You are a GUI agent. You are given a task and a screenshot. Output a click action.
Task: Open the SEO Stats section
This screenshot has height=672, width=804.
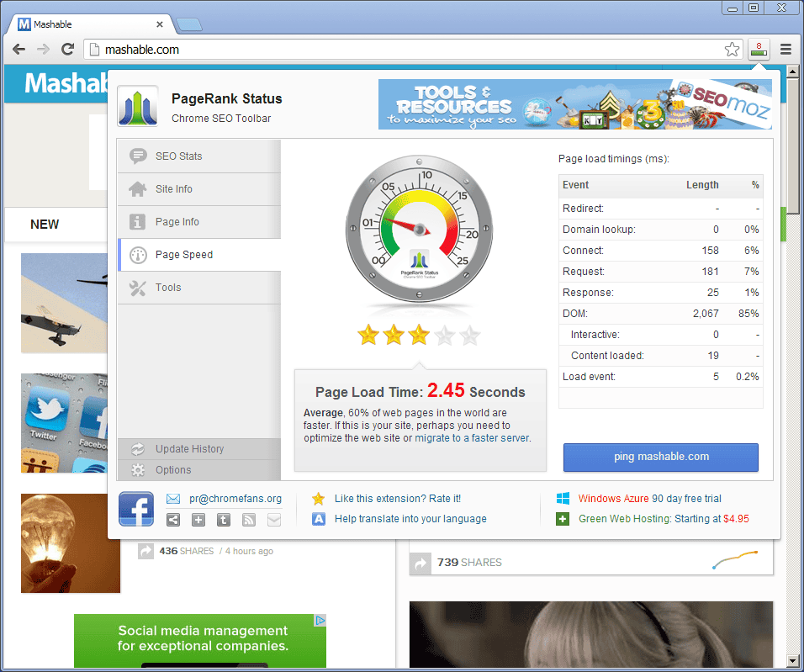pos(199,156)
